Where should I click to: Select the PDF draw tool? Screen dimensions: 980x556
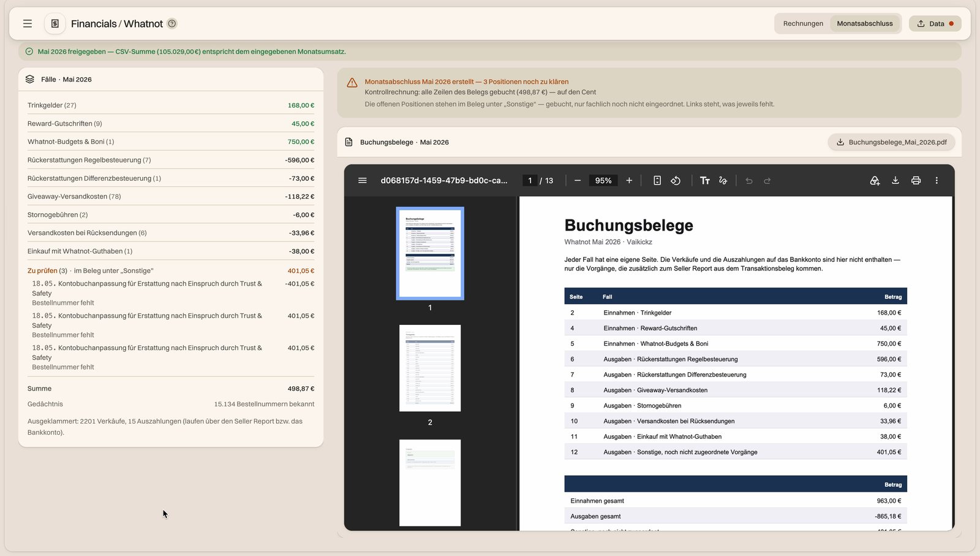pos(723,180)
